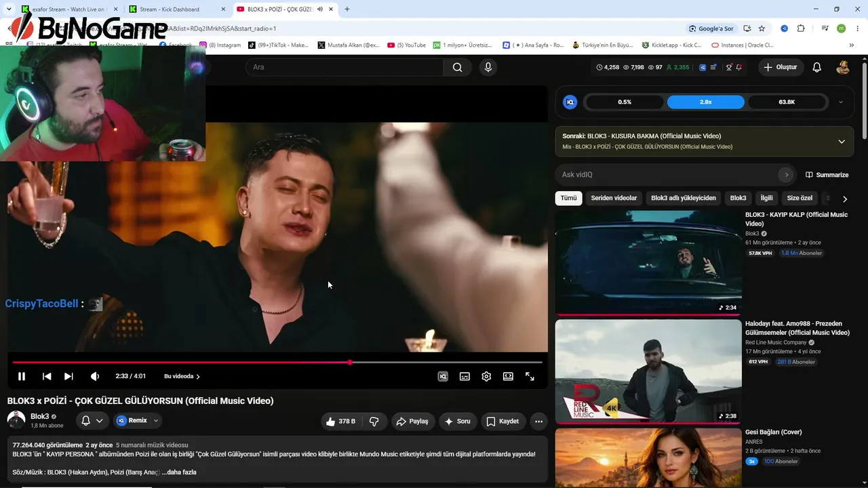
Task: Select the 'Size özel' filter chip
Action: [800, 198]
